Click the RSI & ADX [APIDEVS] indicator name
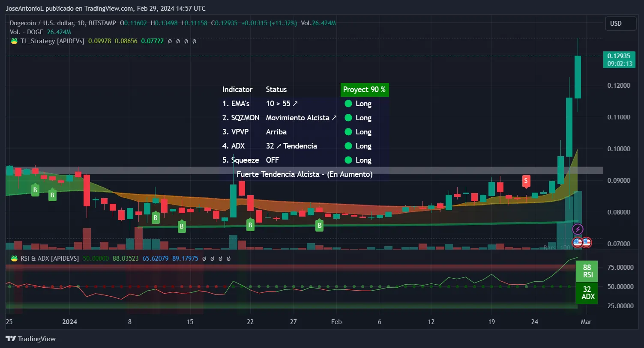Image resolution: width=644 pixels, height=348 pixels. pos(50,259)
